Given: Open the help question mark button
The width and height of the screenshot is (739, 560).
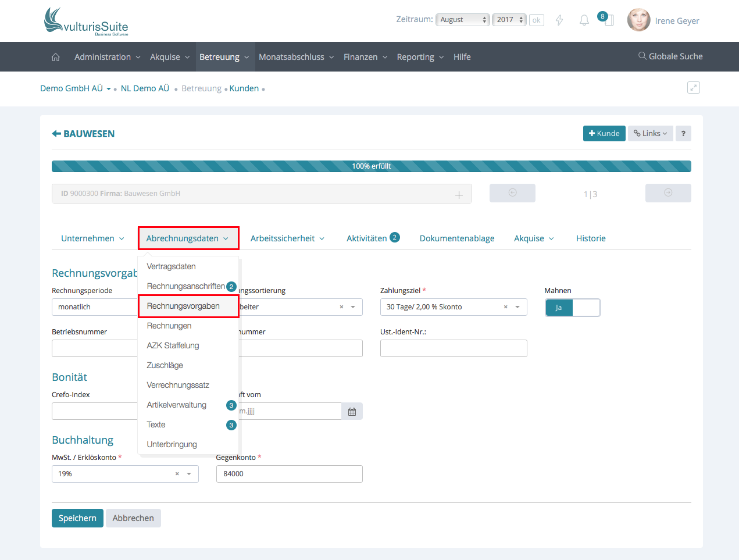Looking at the screenshot, I should [683, 134].
